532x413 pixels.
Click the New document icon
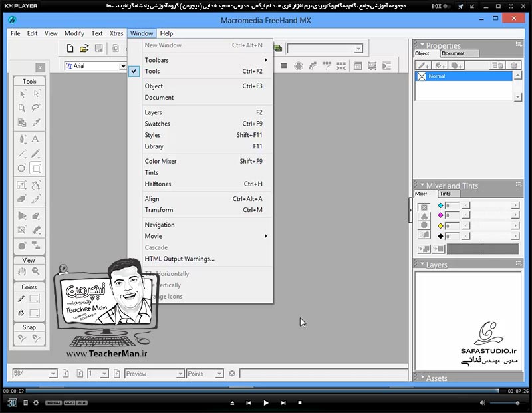pyautogui.click(x=70, y=48)
